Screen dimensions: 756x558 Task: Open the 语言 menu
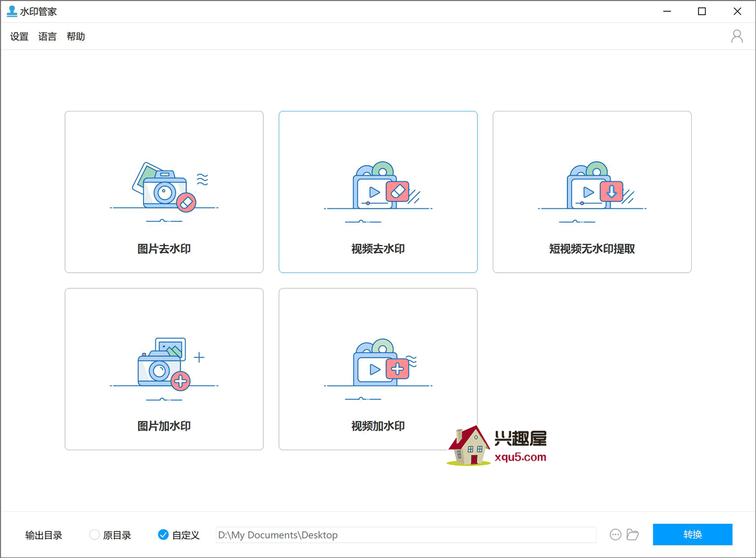[x=47, y=37]
